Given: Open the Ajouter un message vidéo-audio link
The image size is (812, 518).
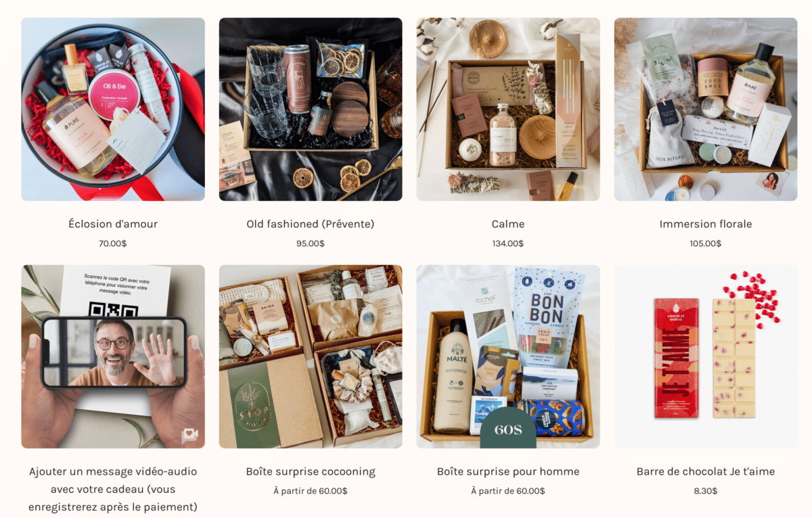Looking at the screenshot, I should pyautogui.click(x=113, y=489).
